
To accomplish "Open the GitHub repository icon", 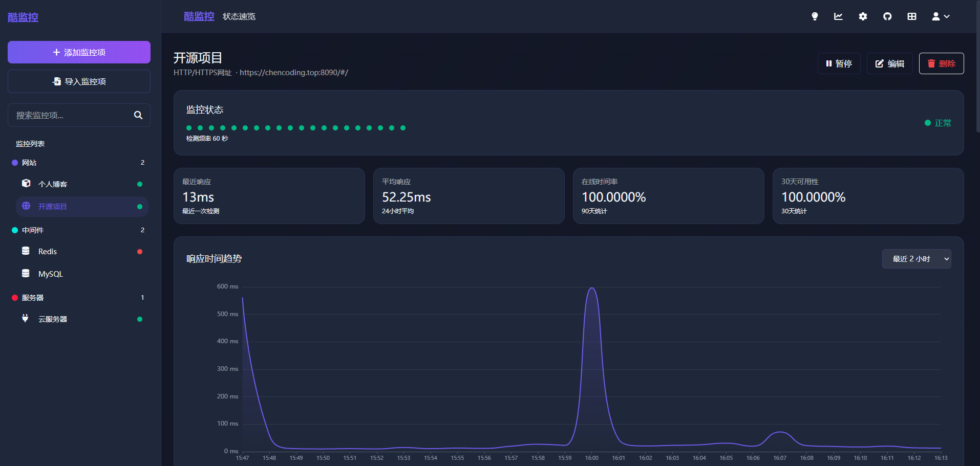I will [x=887, y=16].
